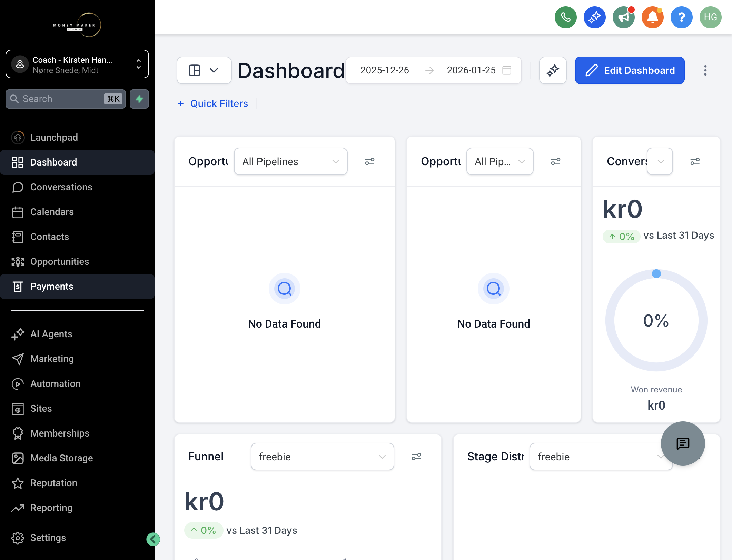Open Contacts in the sidebar

point(77,237)
